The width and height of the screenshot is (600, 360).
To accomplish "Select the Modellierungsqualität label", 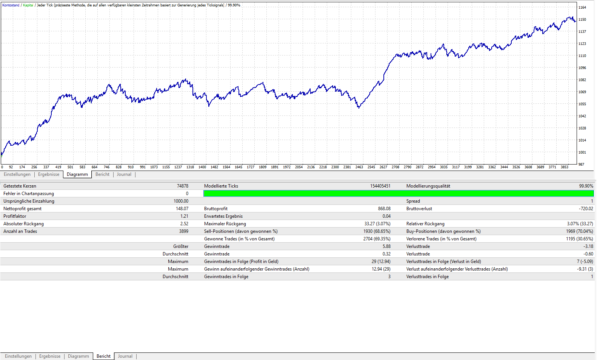I will [428, 186].
